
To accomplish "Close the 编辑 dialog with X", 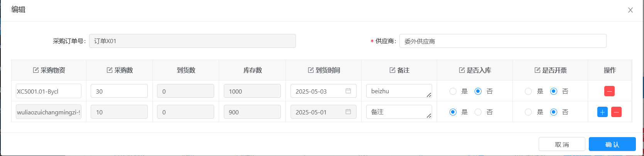I will [x=630, y=10].
